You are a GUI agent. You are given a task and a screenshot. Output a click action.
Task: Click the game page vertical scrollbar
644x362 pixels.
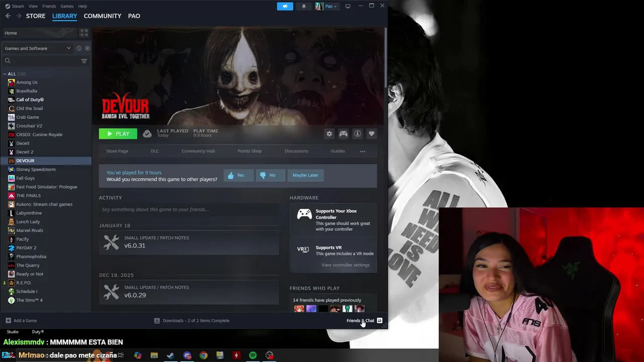point(385,58)
